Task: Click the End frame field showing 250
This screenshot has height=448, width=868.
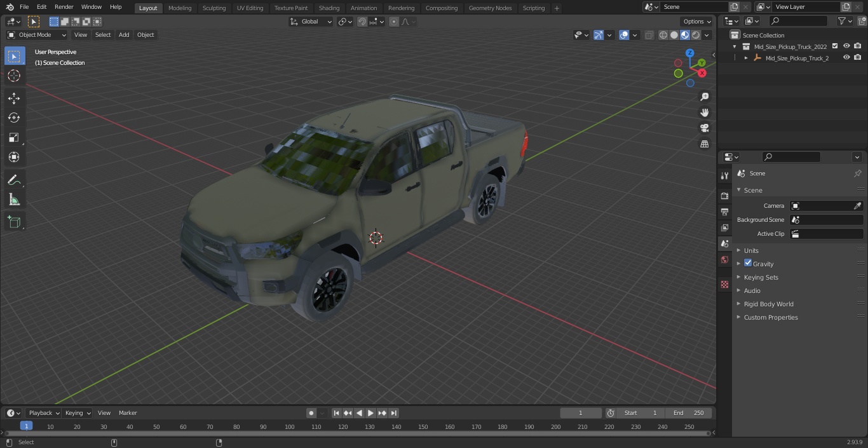Action: point(689,413)
